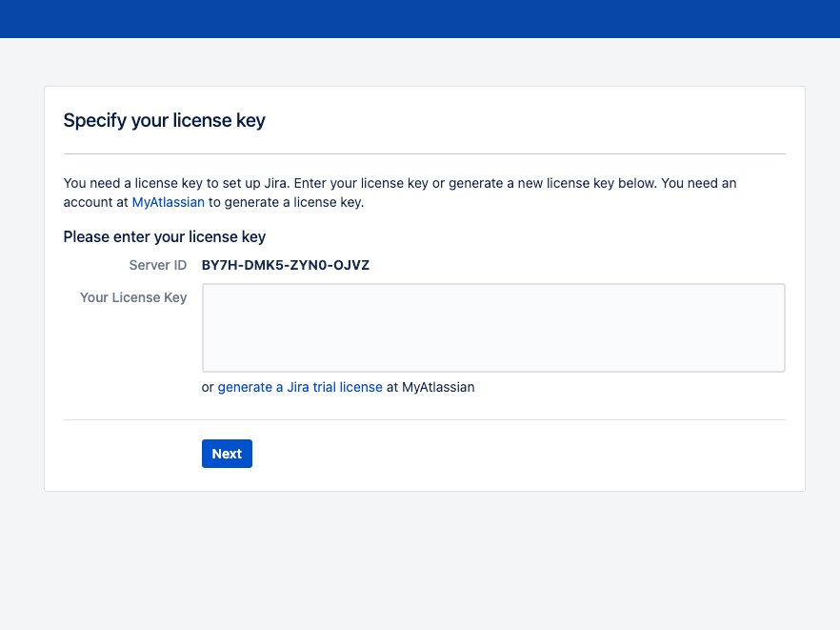The height and width of the screenshot is (630, 840).
Task: Click the Specify your license key heading
Action: 165,120
